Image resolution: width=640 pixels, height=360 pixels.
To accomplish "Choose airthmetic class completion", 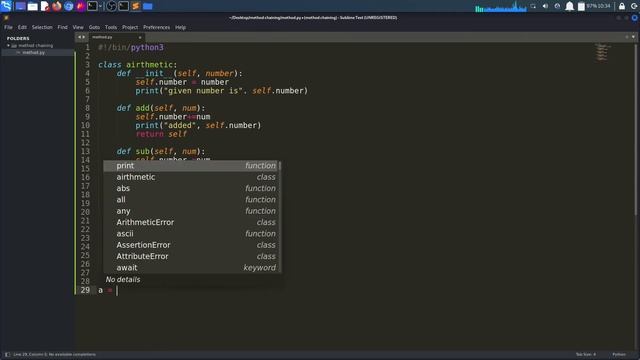I will point(191,177).
